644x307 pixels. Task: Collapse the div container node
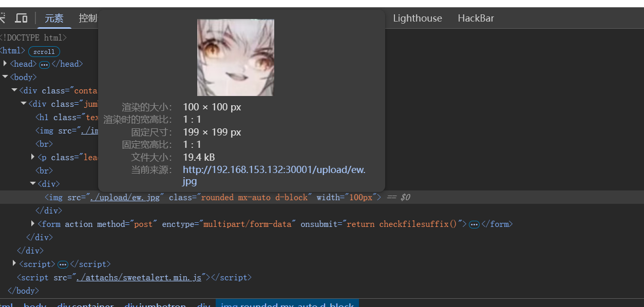pyautogui.click(x=14, y=90)
